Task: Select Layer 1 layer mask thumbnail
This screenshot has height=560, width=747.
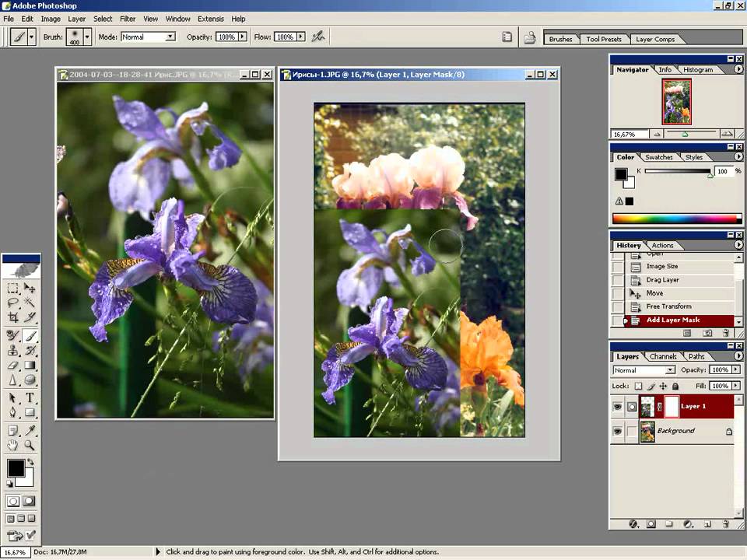Action: (x=672, y=407)
